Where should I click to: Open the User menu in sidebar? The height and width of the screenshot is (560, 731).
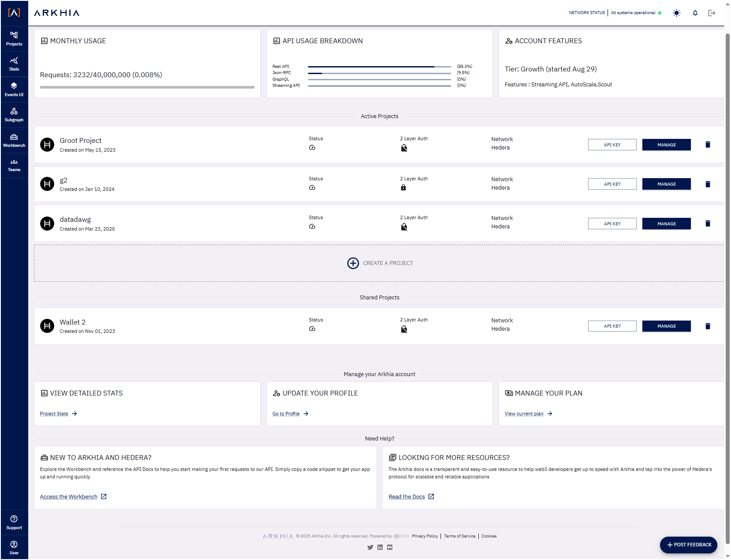14,548
